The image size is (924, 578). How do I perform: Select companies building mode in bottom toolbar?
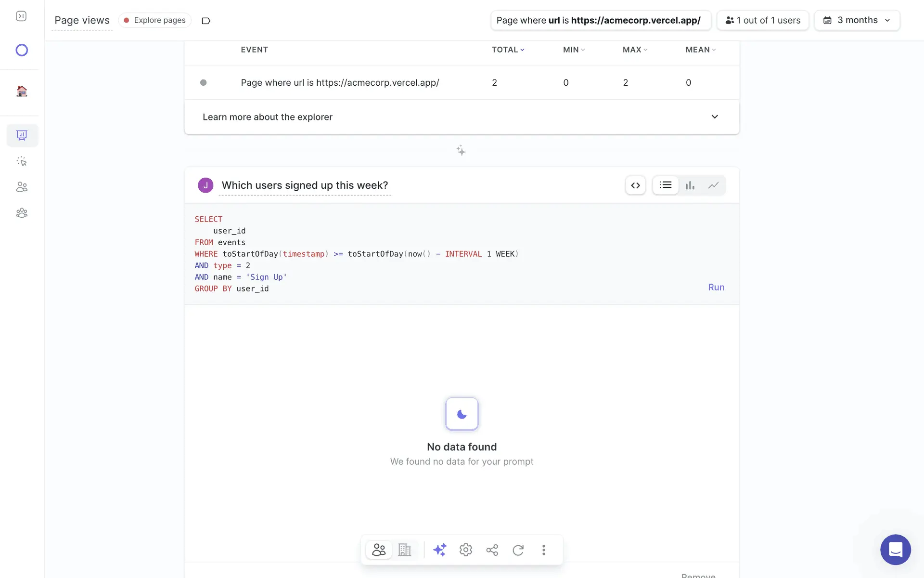pyautogui.click(x=405, y=550)
